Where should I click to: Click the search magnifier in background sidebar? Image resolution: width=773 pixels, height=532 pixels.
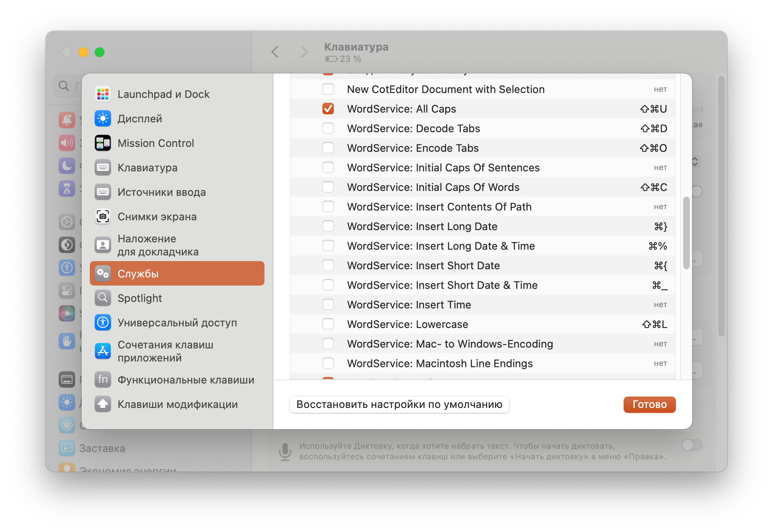point(64,86)
